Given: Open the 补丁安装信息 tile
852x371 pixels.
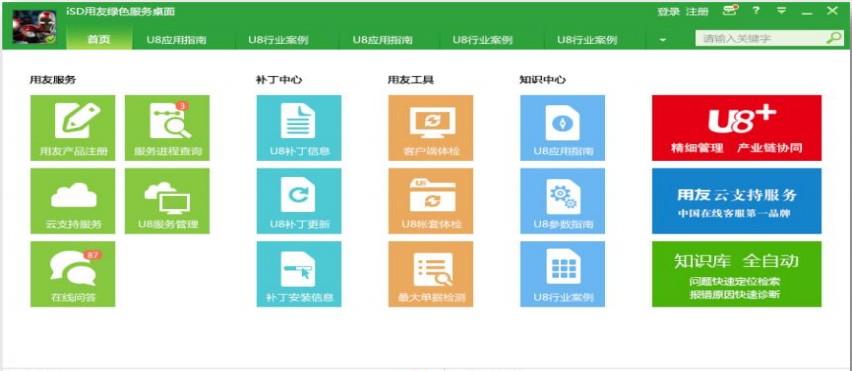Looking at the screenshot, I should coord(299,274).
